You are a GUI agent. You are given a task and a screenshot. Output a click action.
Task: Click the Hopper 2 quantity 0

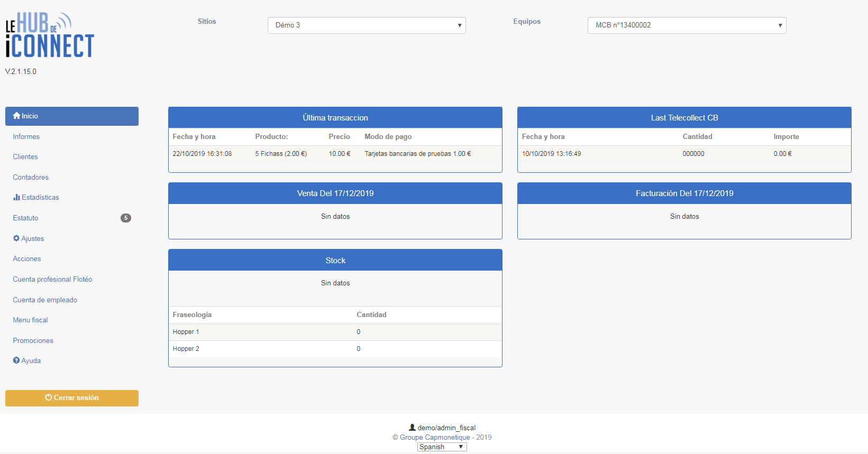click(x=359, y=349)
